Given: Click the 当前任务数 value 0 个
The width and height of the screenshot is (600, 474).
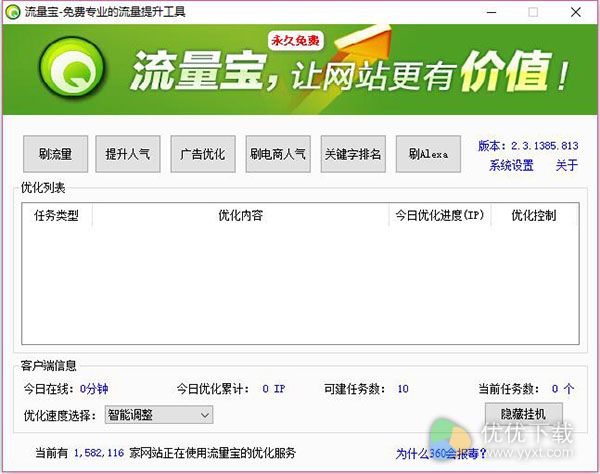Looking at the screenshot, I should click(x=562, y=389).
